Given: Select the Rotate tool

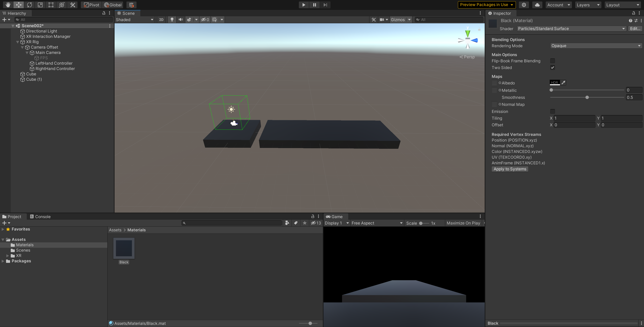Looking at the screenshot, I should click(30, 5).
